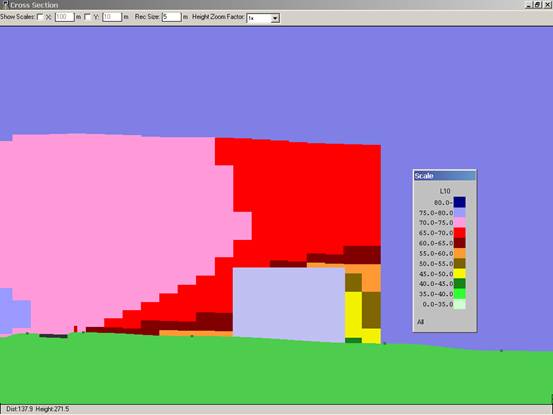Click the 45.0-50.0 yellow scale swatch

point(459,274)
